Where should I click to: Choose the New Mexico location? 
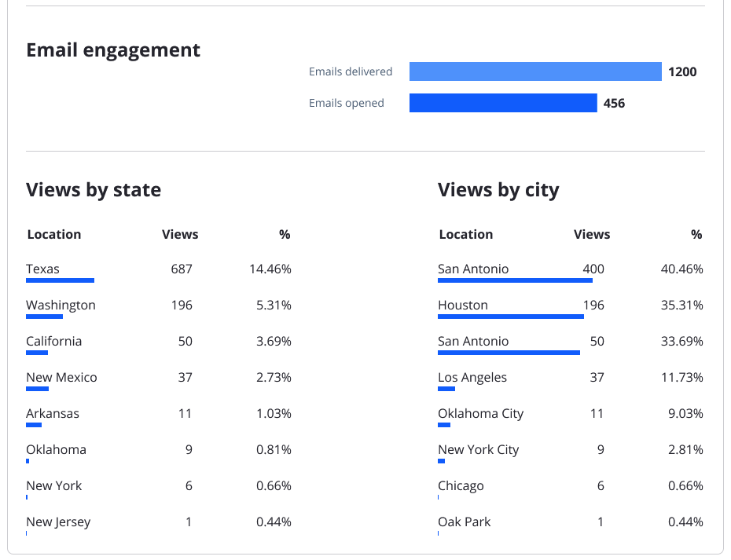pyautogui.click(x=61, y=377)
